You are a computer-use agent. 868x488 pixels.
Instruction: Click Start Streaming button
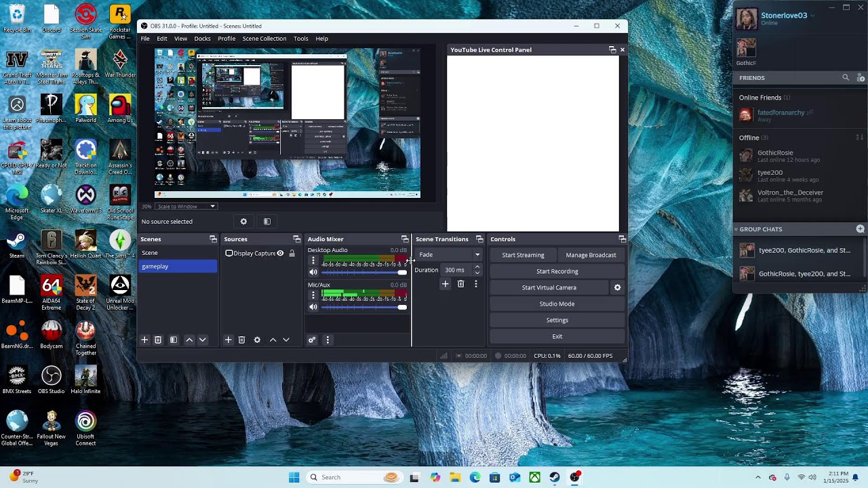tap(523, 255)
